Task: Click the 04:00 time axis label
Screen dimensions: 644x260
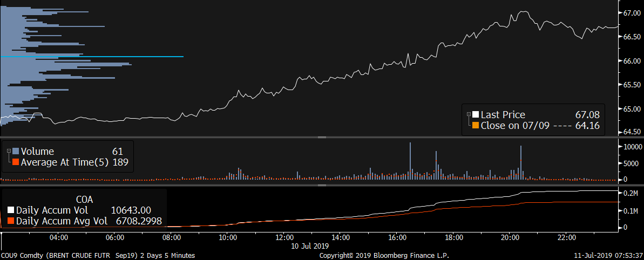Action: [x=58, y=237]
